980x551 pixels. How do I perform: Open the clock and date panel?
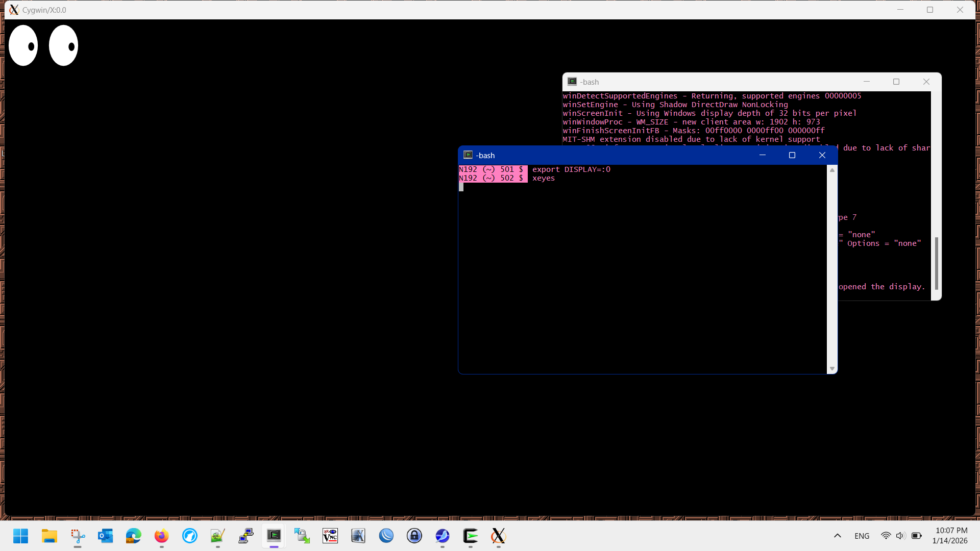[950, 536]
